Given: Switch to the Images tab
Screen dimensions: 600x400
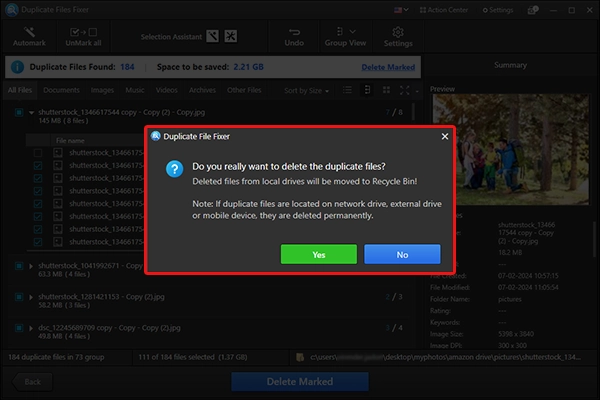Looking at the screenshot, I should click(102, 90).
